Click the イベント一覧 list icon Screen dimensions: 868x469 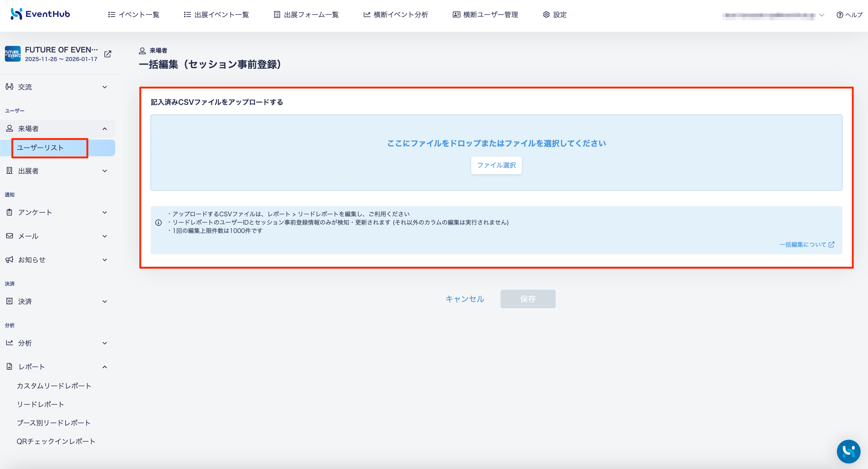(x=112, y=14)
